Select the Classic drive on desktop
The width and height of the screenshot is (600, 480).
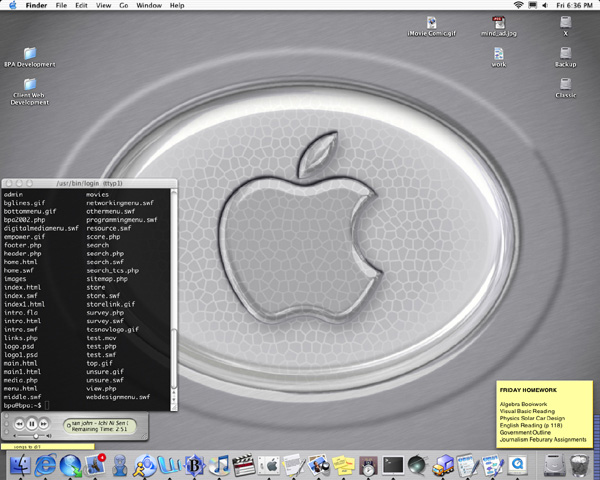pyautogui.click(x=566, y=88)
